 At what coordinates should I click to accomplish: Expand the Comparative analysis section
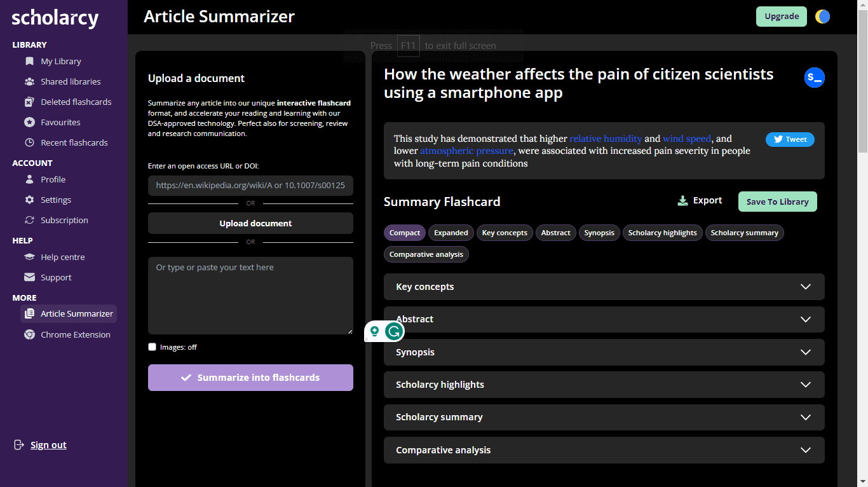pos(604,450)
